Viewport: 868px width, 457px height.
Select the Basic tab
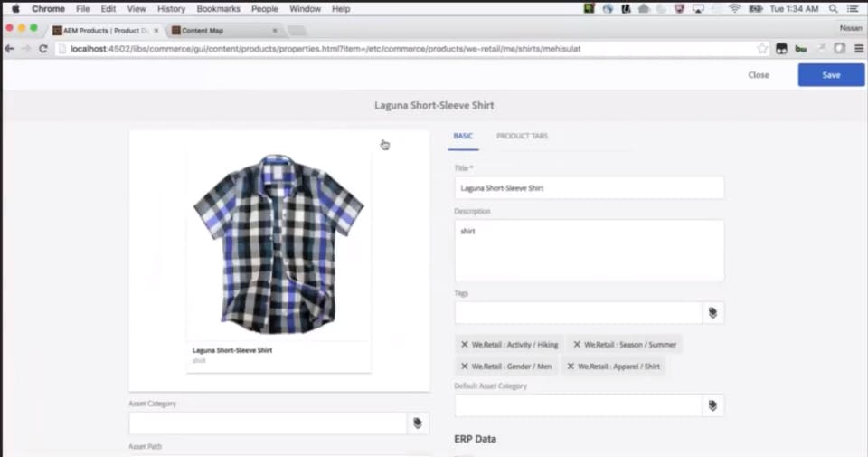click(463, 136)
